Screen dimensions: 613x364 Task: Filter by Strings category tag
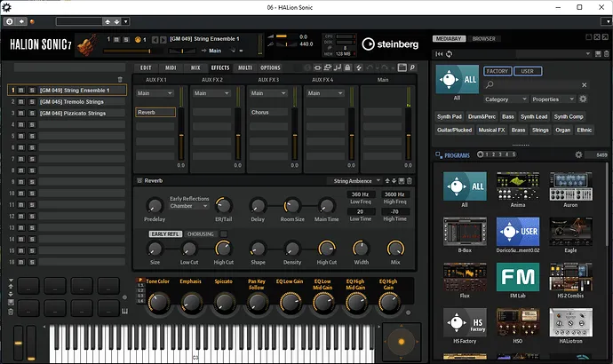tap(540, 130)
